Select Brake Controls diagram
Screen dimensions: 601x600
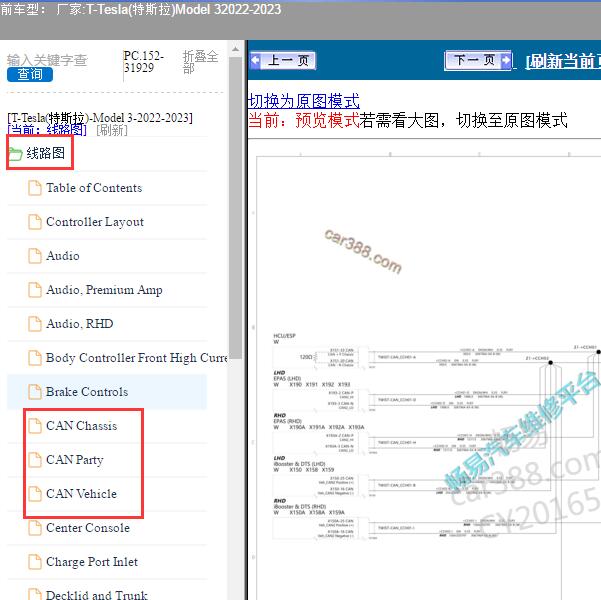87,392
